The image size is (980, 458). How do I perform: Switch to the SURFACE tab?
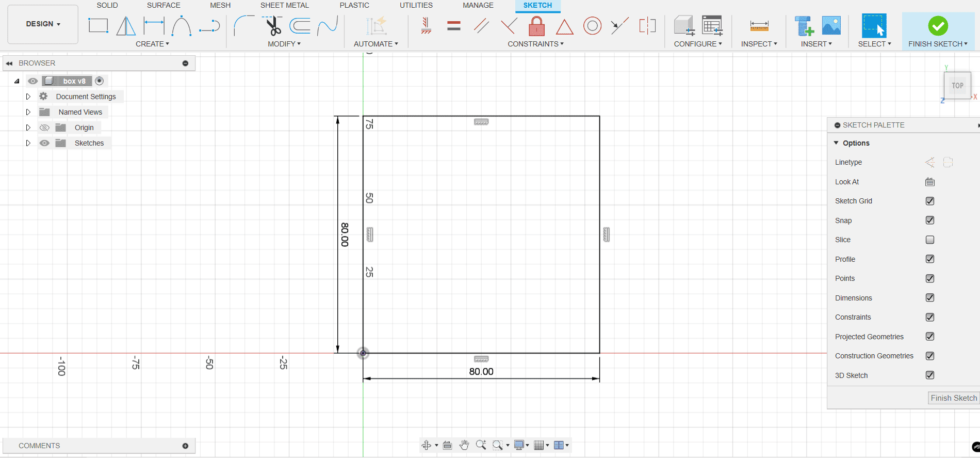point(164,5)
